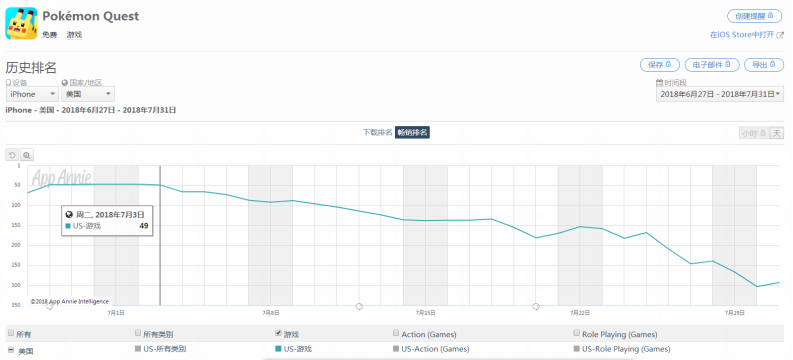The width and height of the screenshot is (793, 360).
Task: Enable the 所有 checkbox
Action: 11,333
